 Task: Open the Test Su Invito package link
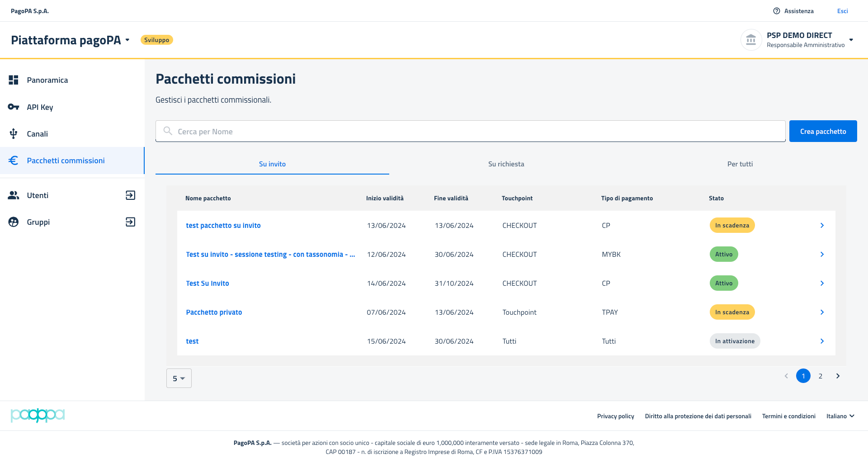tap(208, 283)
